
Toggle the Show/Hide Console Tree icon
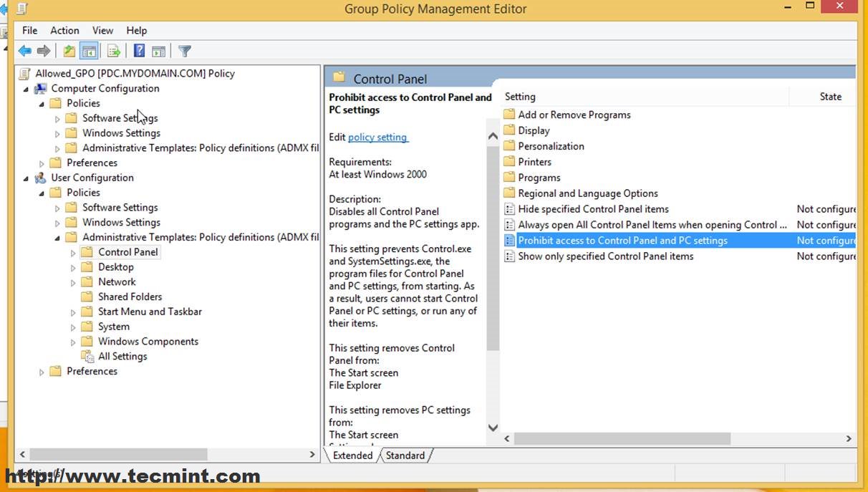(x=89, y=51)
